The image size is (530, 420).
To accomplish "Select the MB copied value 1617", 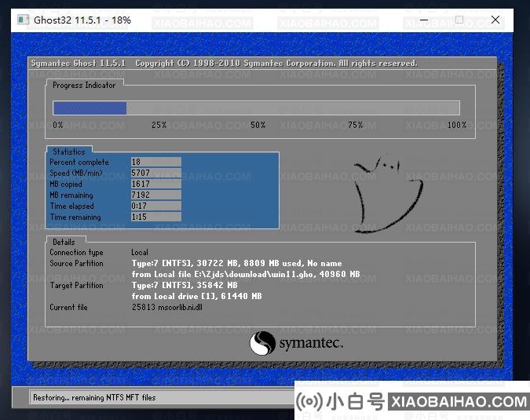I will coord(155,184).
